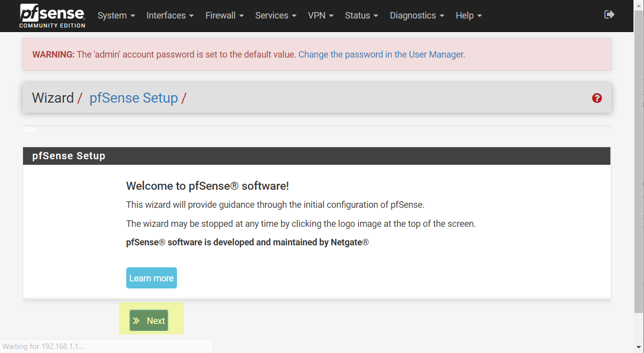Open the System menu
The width and height of the screenshot is (644, 353).
[116, 16]
